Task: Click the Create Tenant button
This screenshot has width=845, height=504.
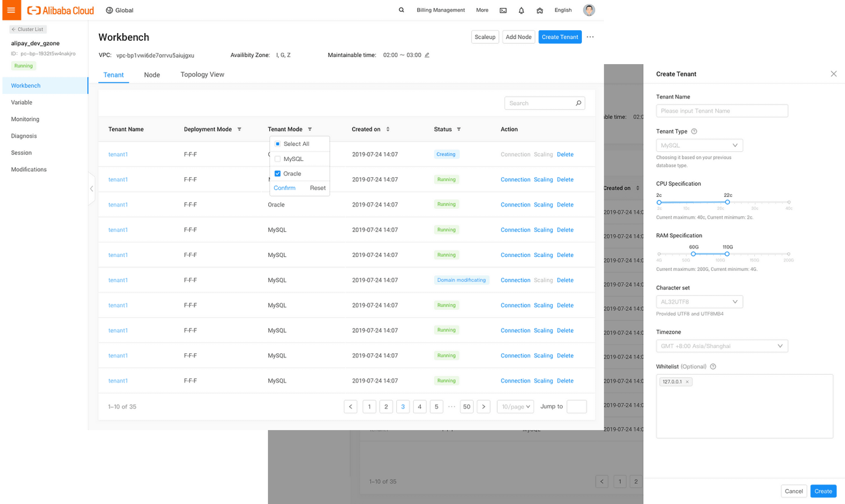Action: coord(560,37)
